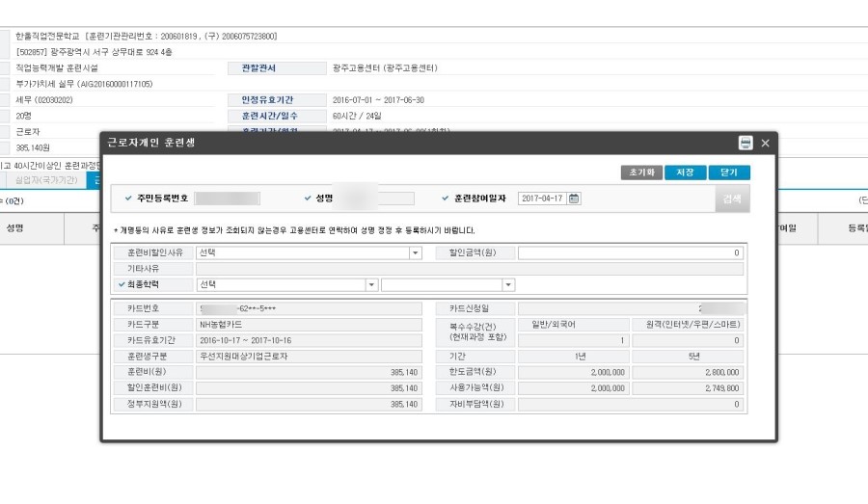This screenshot has width=868, height=504.
Task: Click the 검색 button
Action: coord(732,199)
